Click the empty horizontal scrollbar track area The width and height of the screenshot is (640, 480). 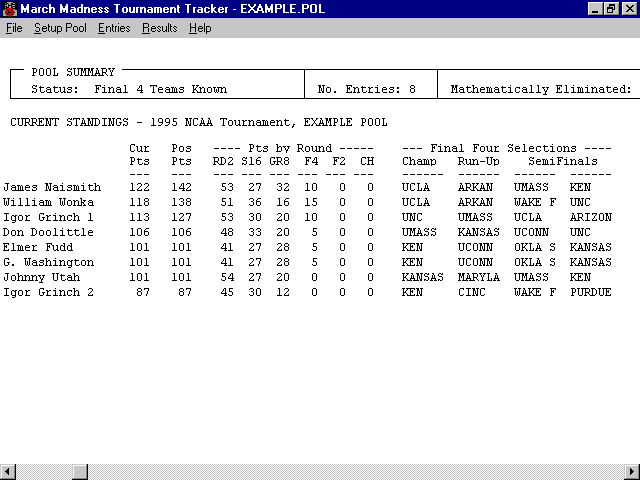pyautogui.click(x=350, y=471)
